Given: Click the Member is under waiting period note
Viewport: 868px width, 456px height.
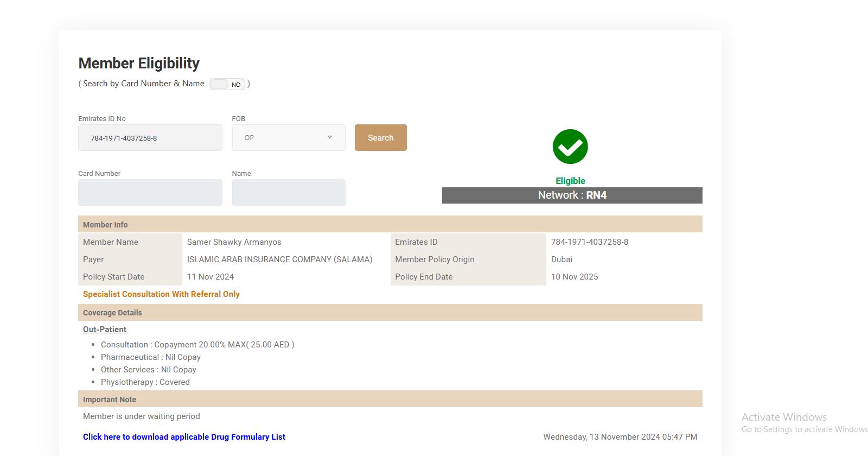Looking at the screenshot, I should (142, 416).
